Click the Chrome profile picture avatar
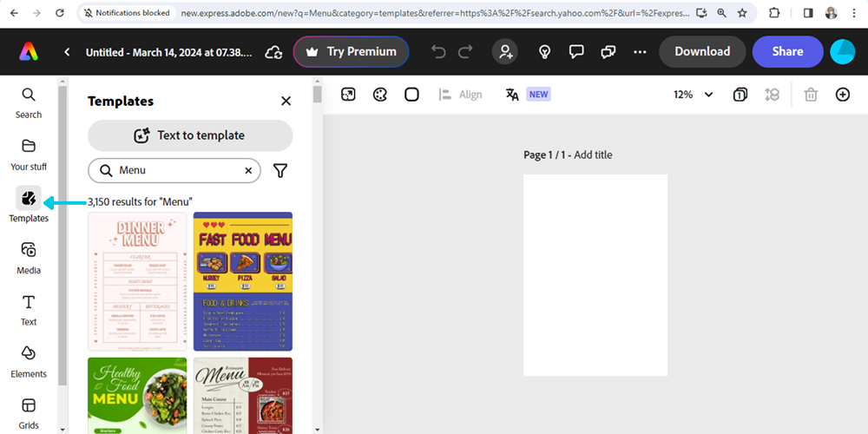Viewport: 868px width, 434px height. (831, 13)
